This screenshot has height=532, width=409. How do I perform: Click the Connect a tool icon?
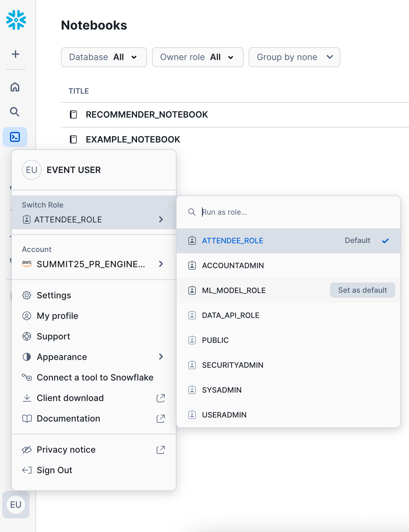tap(27, 377)
